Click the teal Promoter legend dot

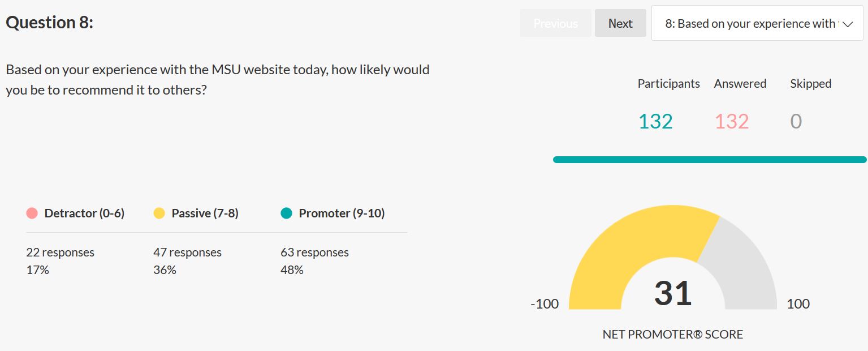(287, 213)
